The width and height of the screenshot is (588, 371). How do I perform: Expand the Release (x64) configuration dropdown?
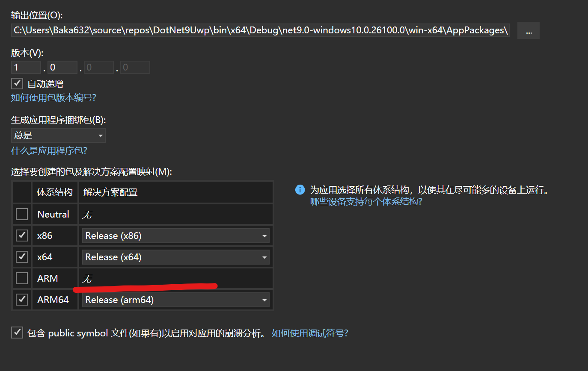(175, 257)
